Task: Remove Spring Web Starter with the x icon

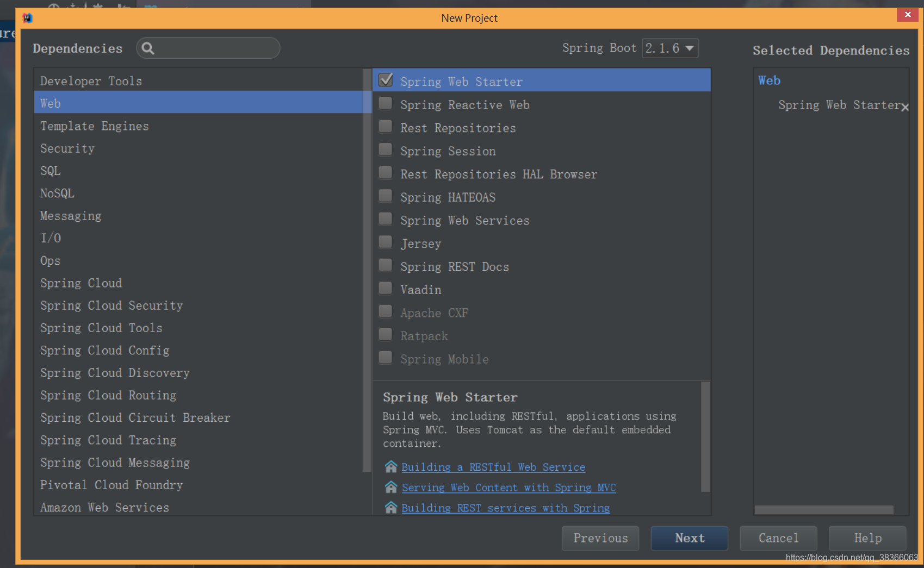Action: (x=905, y=108)
